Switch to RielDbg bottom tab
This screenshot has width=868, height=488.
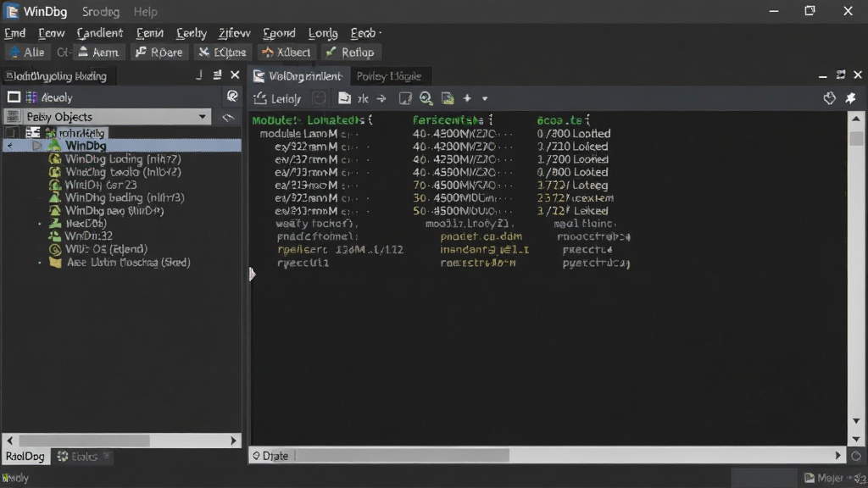[x=25, y=457]
